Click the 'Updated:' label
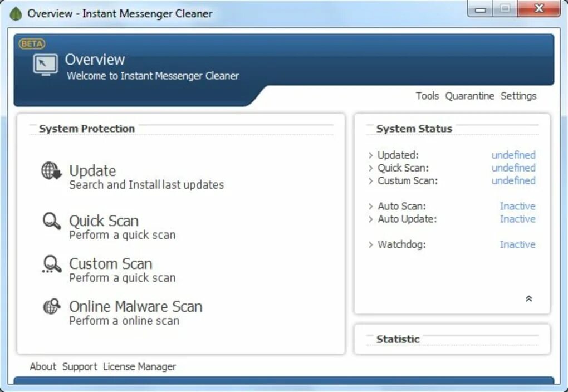This screenshot has width=568, height=392. [x=398, y=155]
